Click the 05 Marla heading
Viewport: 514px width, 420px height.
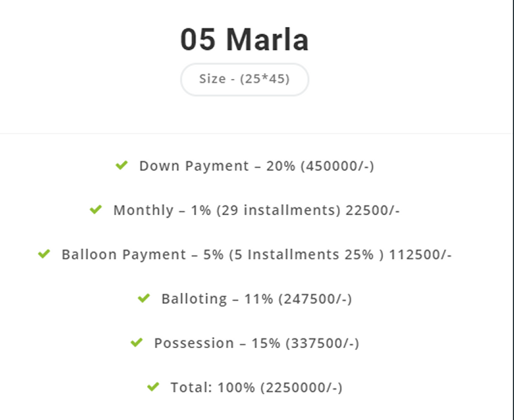pyautogui.click(x=245, y=39)
